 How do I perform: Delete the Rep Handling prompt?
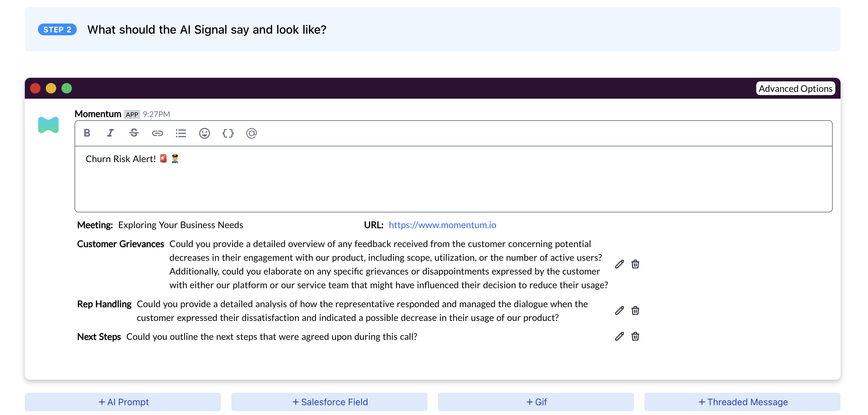pyautogui.click(x=635, y=310)
